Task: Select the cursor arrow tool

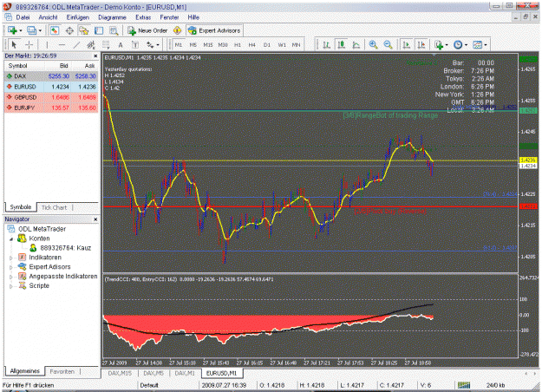Action: 14,44
